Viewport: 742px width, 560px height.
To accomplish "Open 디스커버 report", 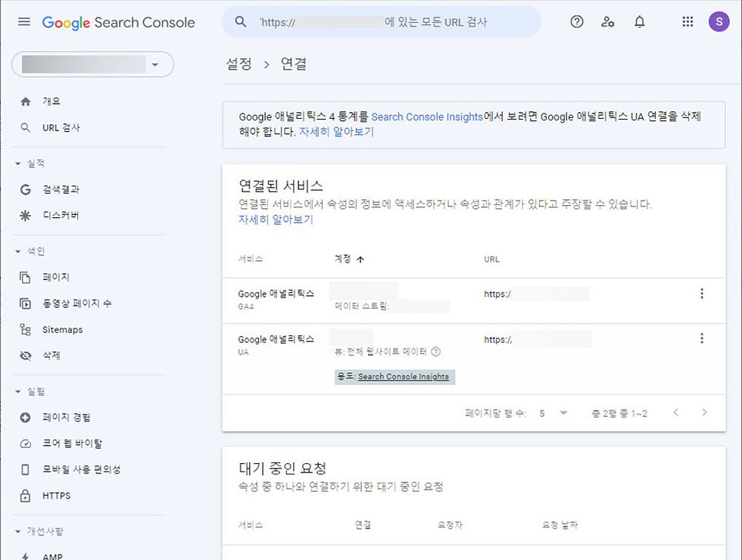I will [61, 216].
